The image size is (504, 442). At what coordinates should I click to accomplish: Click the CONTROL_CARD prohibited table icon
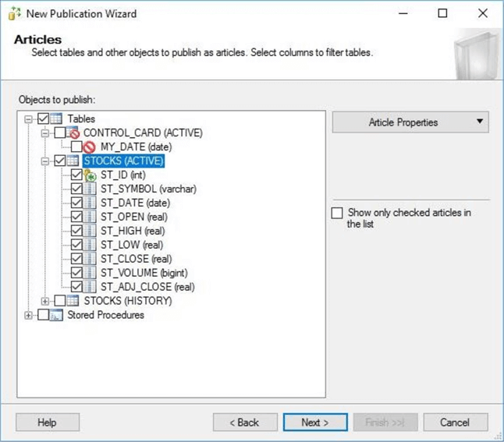click(74, 133)
